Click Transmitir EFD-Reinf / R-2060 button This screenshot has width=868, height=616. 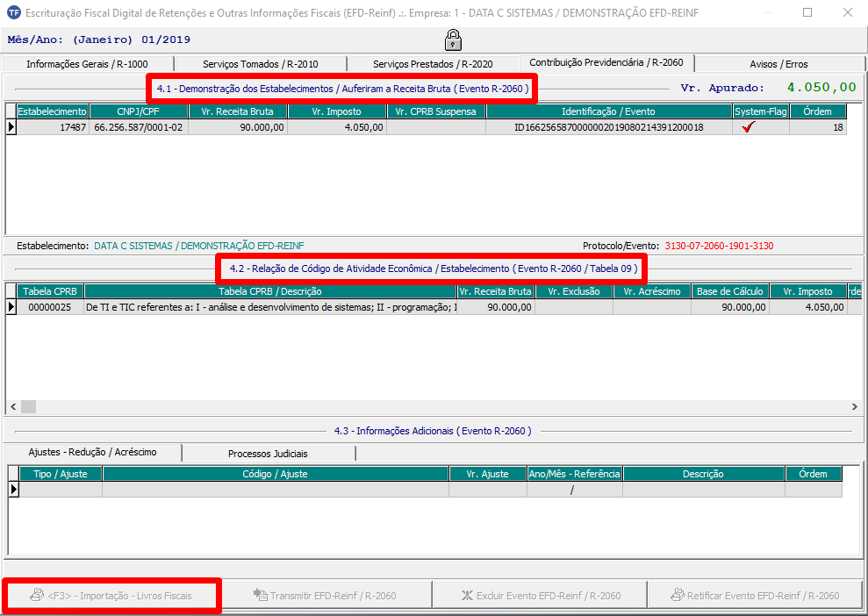325,596
